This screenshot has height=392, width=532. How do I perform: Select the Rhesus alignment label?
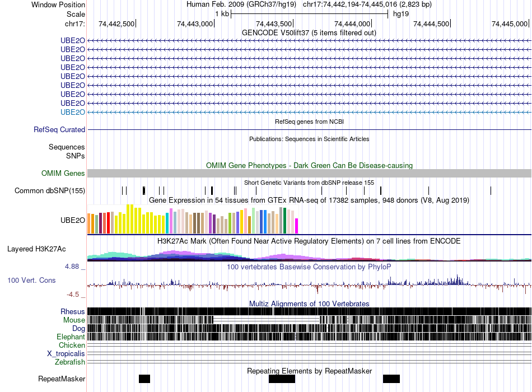73,311
